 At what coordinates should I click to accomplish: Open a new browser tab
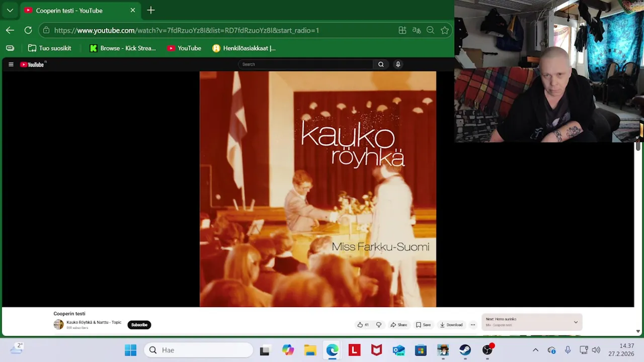pos(151,10)
